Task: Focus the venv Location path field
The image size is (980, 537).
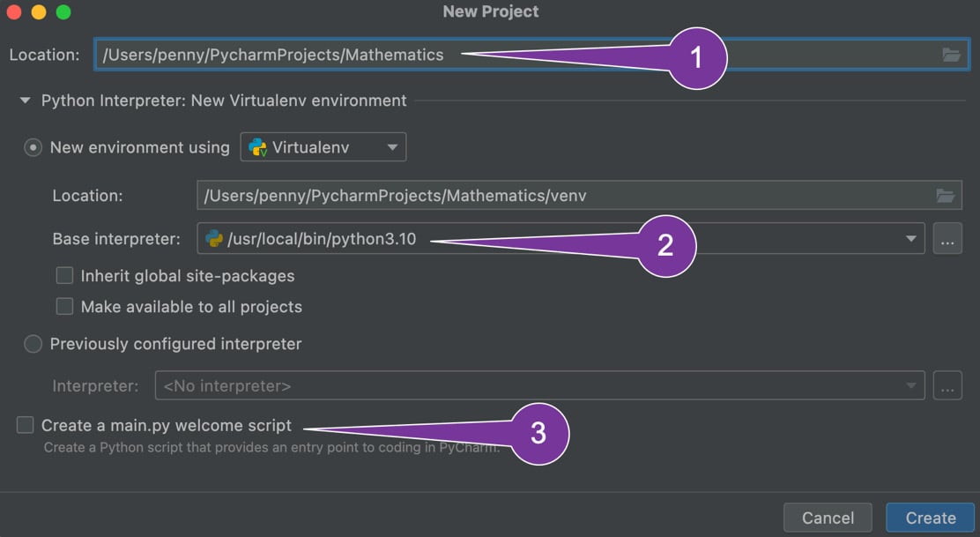Action: point(579,196)
